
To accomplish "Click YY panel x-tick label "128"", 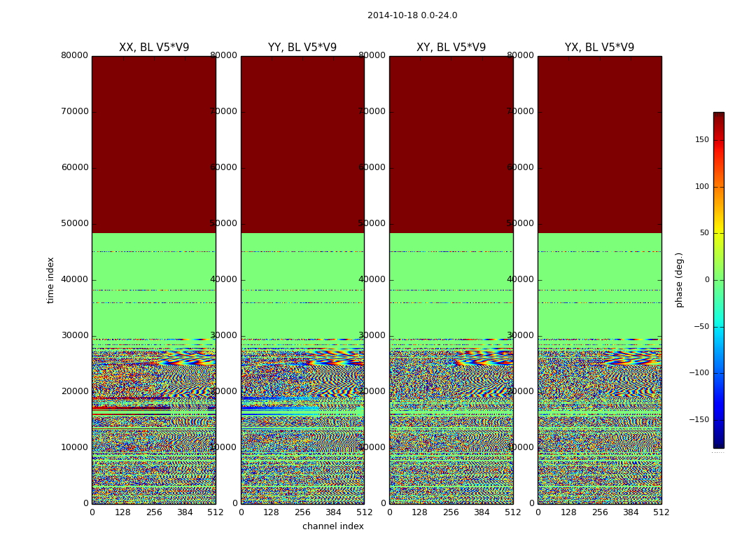I will tap(272, 512).
